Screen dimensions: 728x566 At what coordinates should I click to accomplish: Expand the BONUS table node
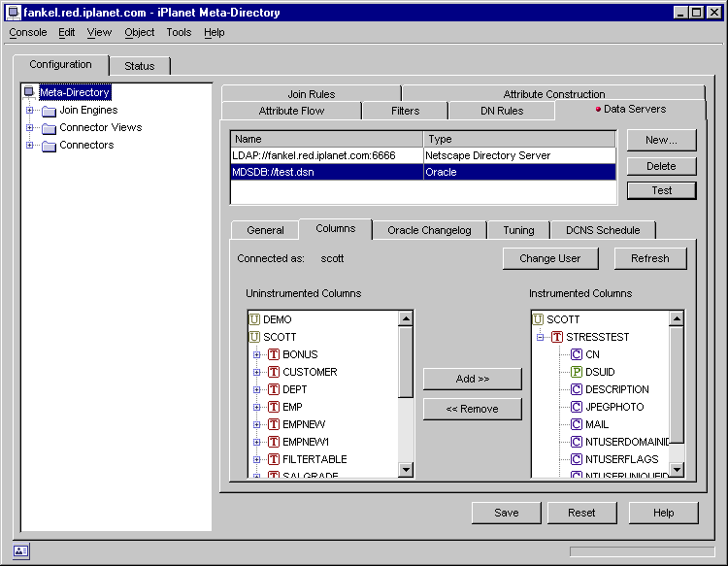pyautogui.click(x=257, y=354)
